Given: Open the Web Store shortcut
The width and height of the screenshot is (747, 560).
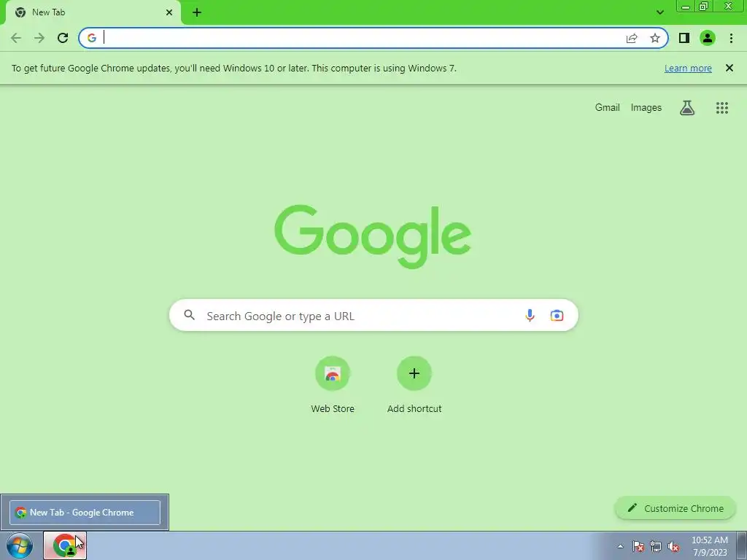Looking at the screenshot, I should pyautogui.click(x=333, y=385).
